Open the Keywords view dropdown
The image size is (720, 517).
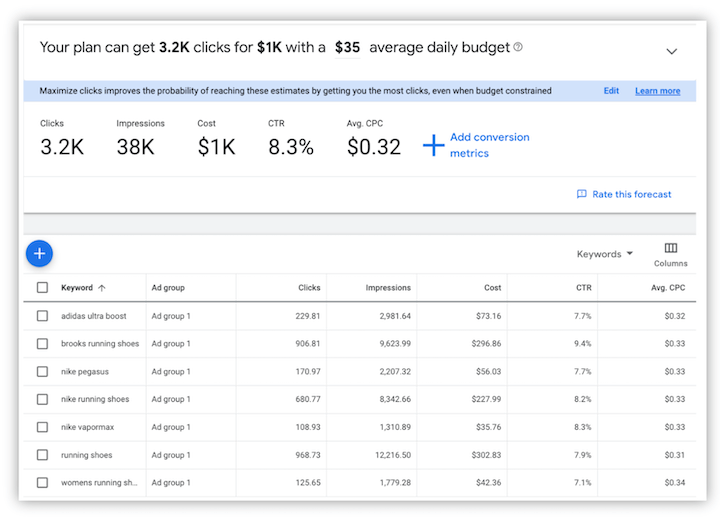605,254
